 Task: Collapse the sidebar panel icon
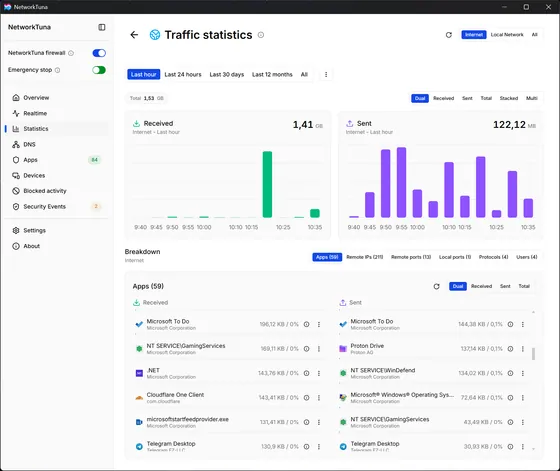point(102,27)
